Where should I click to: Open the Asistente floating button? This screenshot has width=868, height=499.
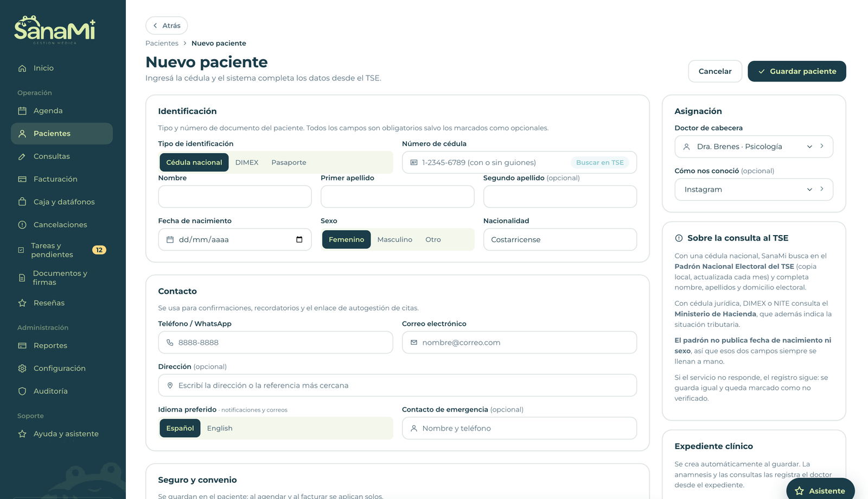pos(820,490)
